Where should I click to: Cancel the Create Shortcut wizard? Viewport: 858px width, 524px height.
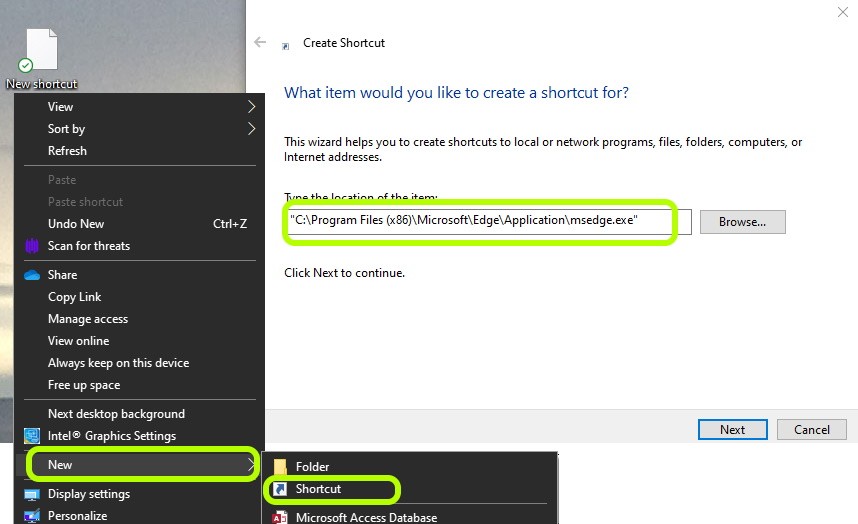click(x=811, y=430)
